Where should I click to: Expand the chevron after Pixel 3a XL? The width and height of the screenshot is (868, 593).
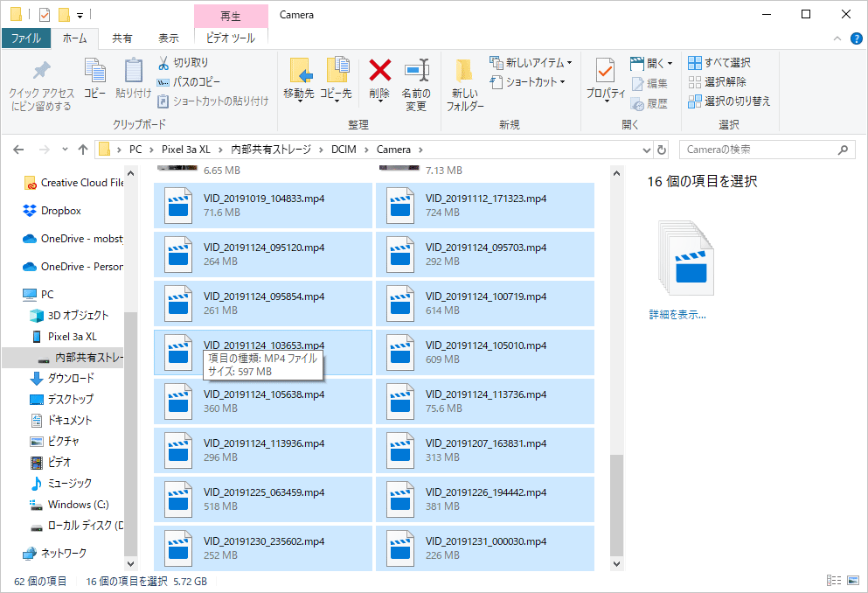221,150
